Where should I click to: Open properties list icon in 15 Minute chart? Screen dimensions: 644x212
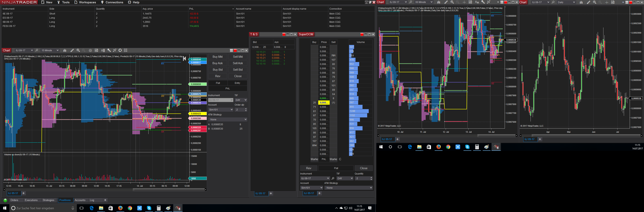point(126,50)
